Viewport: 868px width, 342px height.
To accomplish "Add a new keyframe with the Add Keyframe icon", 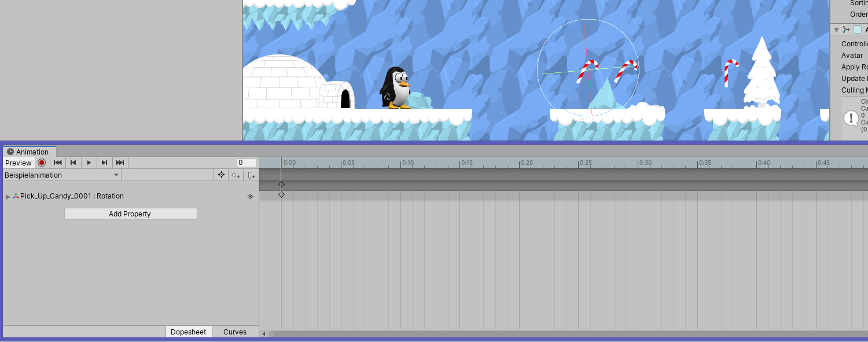I will tap(235, 175).
